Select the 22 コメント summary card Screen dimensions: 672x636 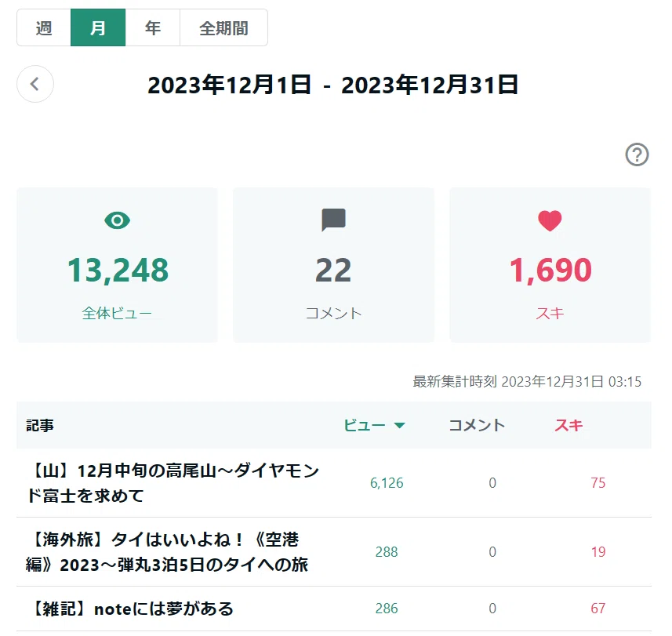click(333, 265)
